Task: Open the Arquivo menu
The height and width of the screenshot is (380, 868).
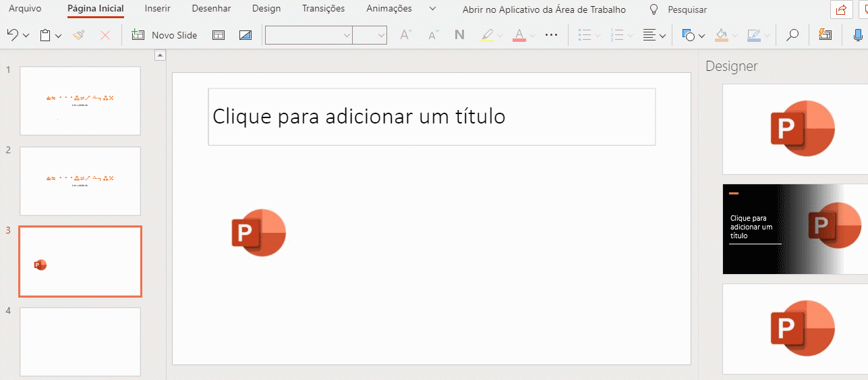Action: coord(25,9)
